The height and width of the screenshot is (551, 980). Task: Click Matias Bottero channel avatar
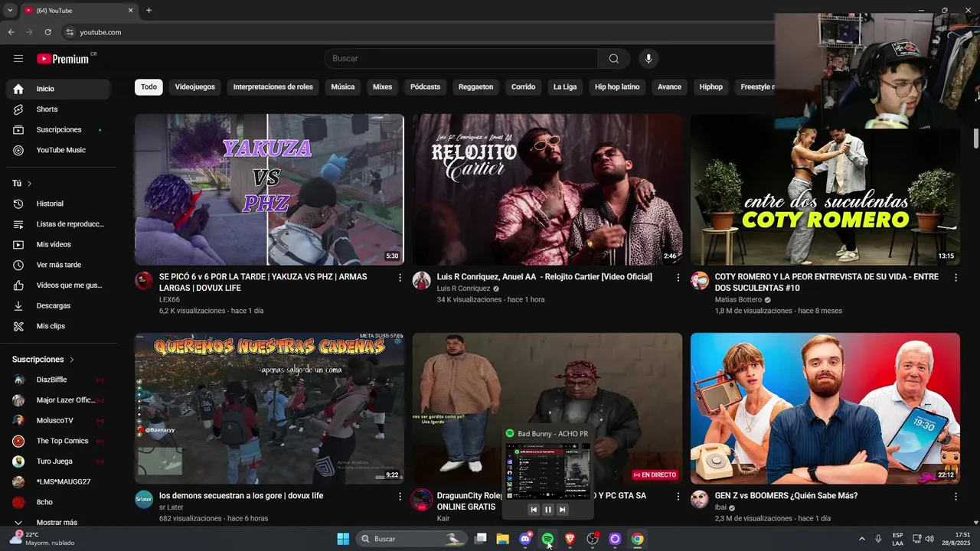[x=700, y=280]
